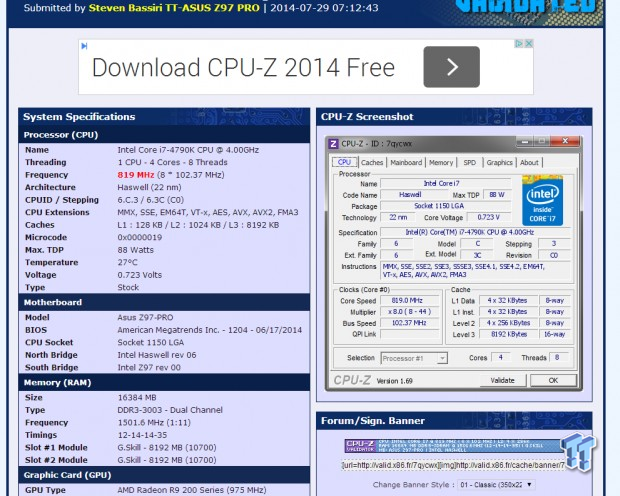Click the Max TDP 88 W field
Viewport: 620px width, 496px height.
pos(497,195)
